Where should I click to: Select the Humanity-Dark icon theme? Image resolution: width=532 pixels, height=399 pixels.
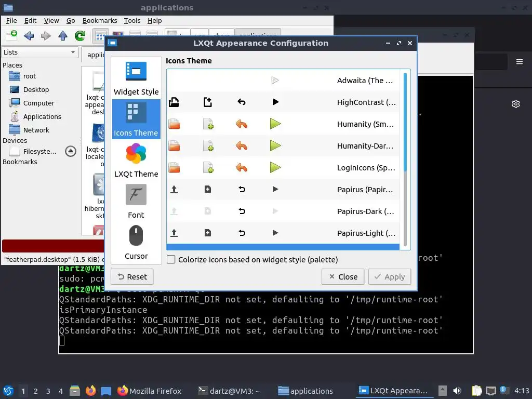pos(283,146)
